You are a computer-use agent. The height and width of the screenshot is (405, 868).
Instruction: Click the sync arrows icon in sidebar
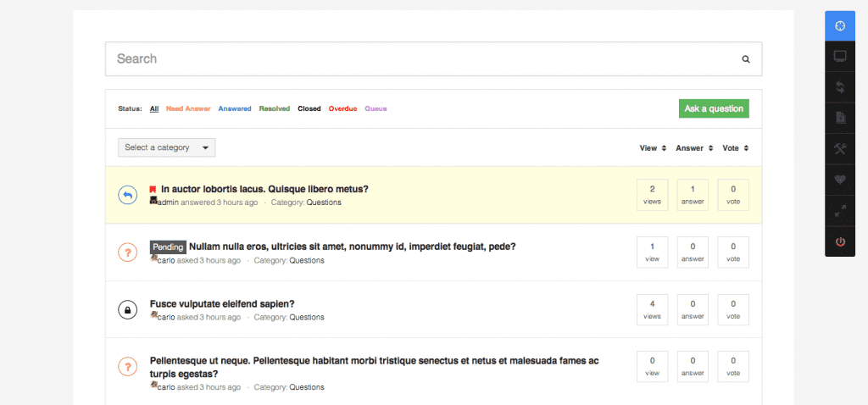tap(840, 87)
